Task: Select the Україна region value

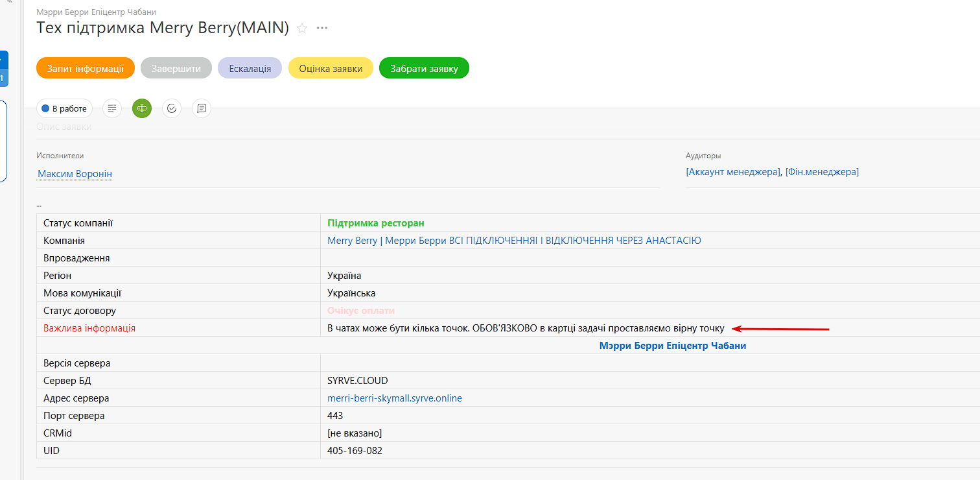Action: [344, 276]
